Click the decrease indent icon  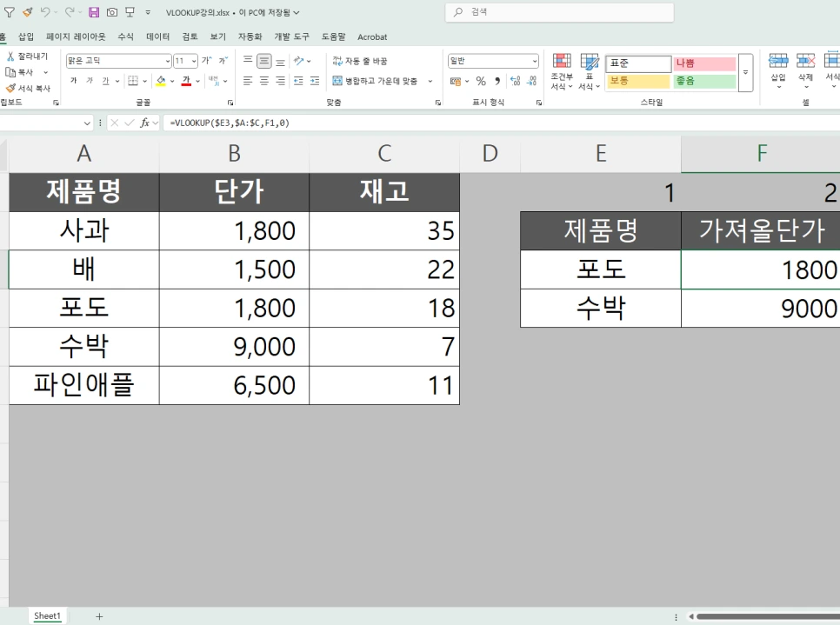[298, 80]
